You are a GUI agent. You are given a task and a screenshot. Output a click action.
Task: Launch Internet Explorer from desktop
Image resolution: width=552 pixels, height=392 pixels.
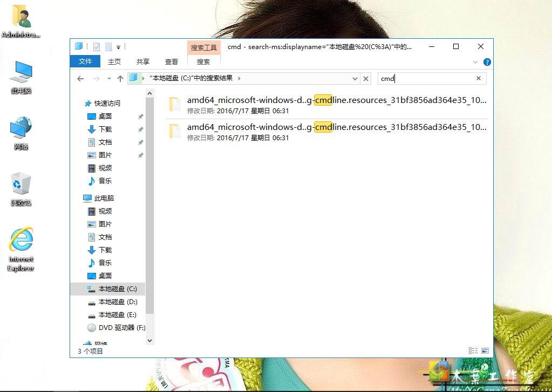point(21,249)
